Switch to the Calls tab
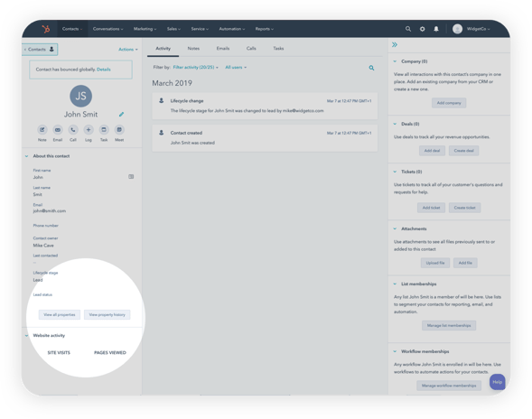This screenshot has height=419, width=532. click(251, 49)
